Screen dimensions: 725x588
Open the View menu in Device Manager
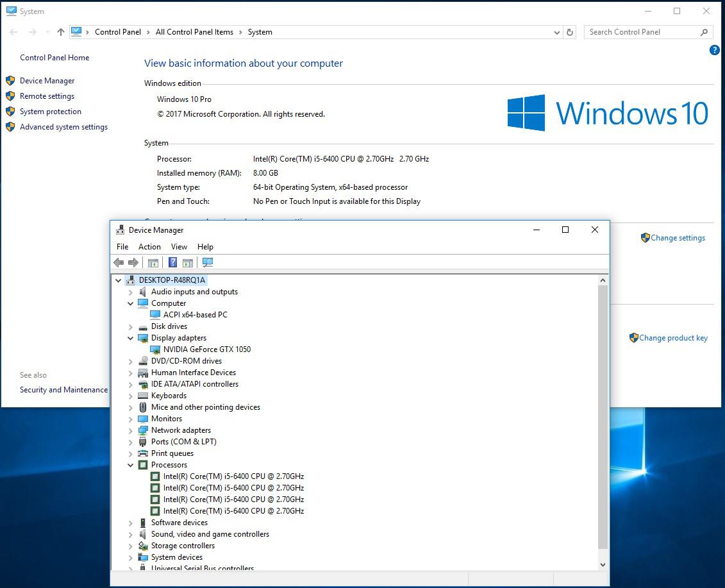[179, 247]
